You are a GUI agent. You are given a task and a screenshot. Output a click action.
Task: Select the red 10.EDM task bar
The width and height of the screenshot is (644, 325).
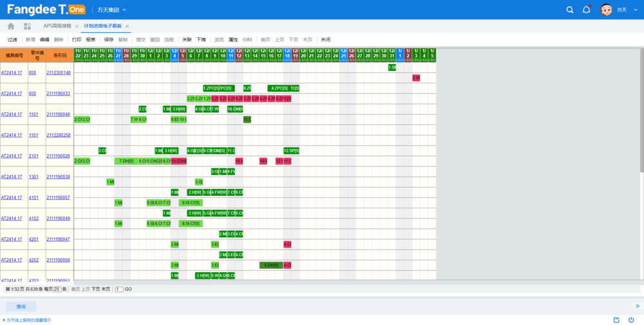pyautogui.click(x=178, y=161)
